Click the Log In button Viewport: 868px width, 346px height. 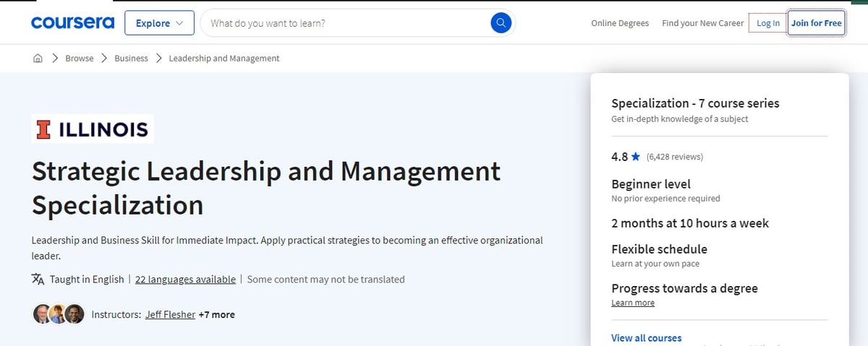(768, 23)
